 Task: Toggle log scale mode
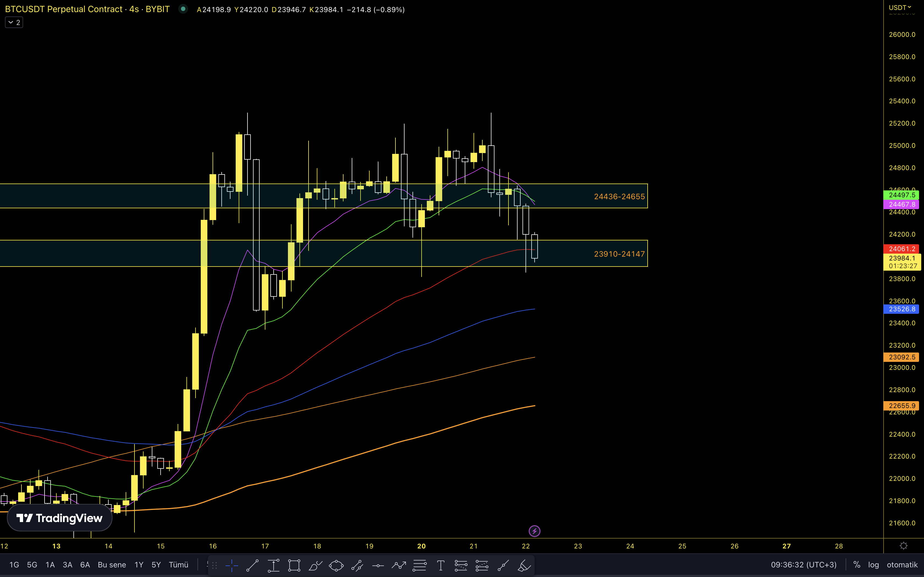(x=873, y=565)
